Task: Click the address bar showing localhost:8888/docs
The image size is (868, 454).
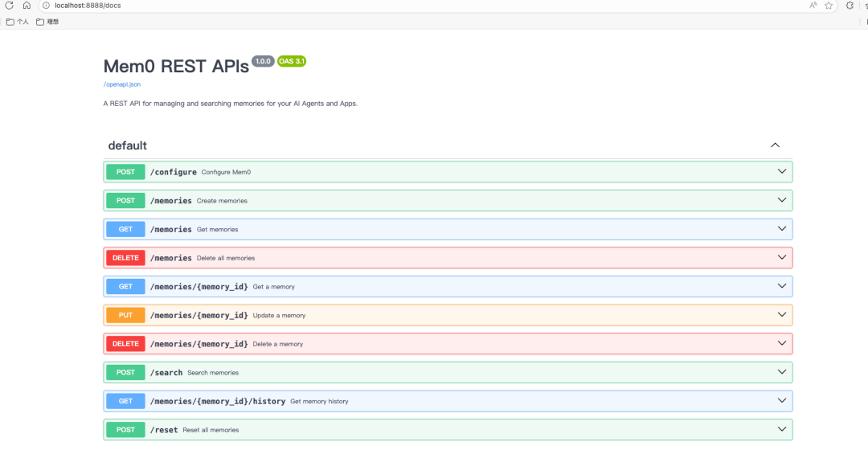Action: click(x=420, y=6)
